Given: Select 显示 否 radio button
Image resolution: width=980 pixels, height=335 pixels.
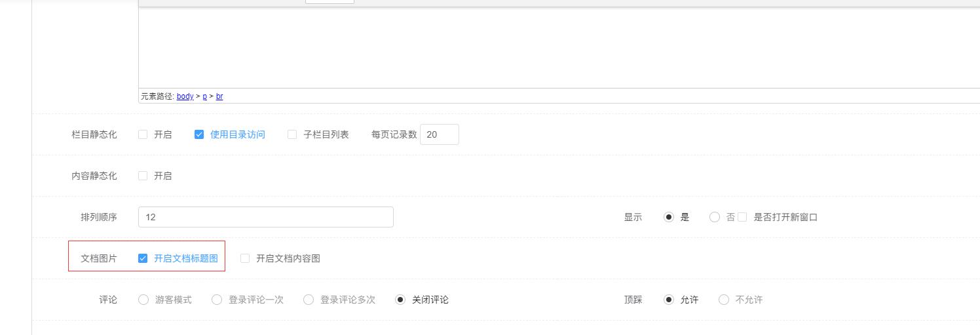Looking at the screenshot, I should pyautogui.click(x=715, y=217).
